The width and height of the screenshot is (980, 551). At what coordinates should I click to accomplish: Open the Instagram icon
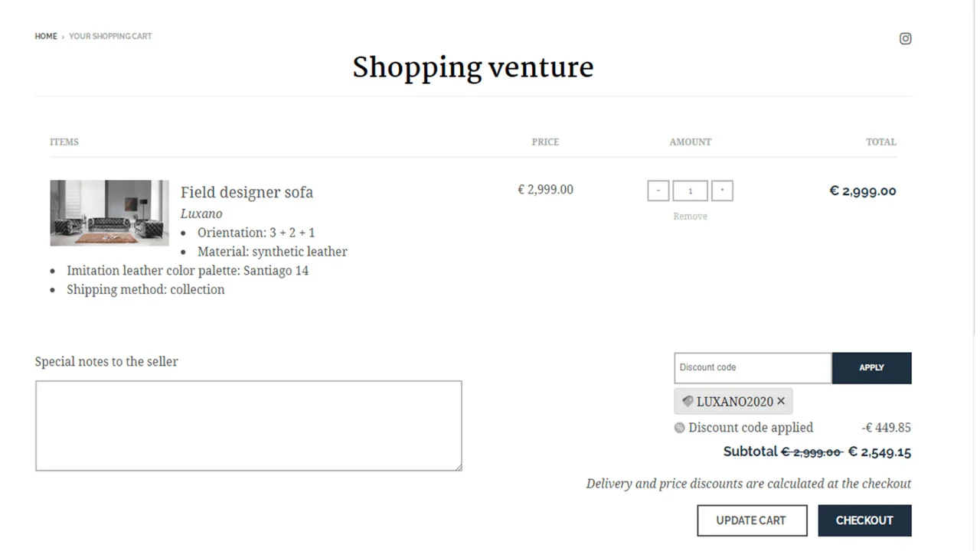tap(905, 38)
